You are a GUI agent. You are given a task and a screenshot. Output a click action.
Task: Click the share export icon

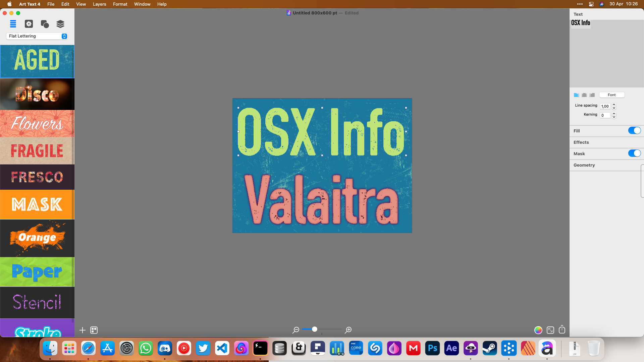click(562, 330)
